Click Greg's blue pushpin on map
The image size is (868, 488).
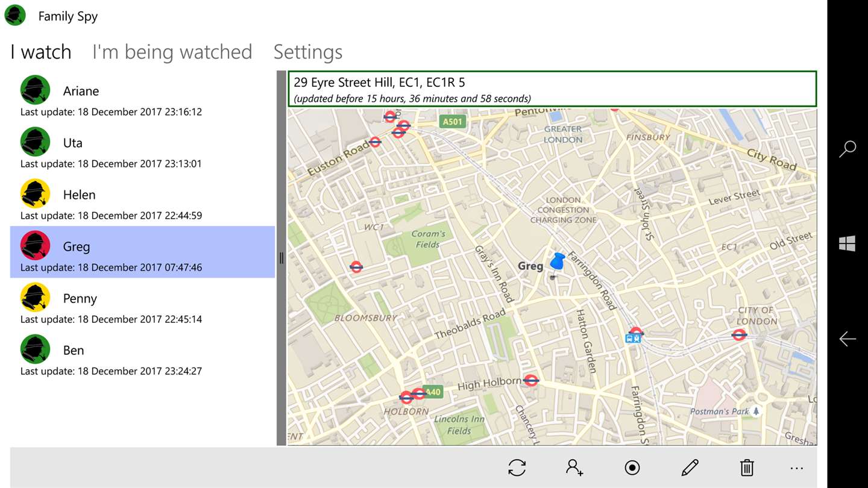click(x=556, y=263)
